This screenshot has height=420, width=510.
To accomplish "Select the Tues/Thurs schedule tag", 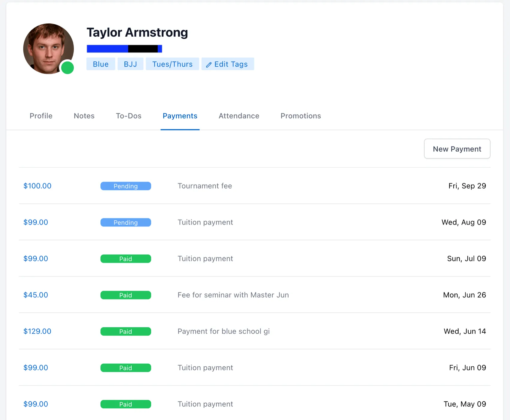I will point(172,64).
